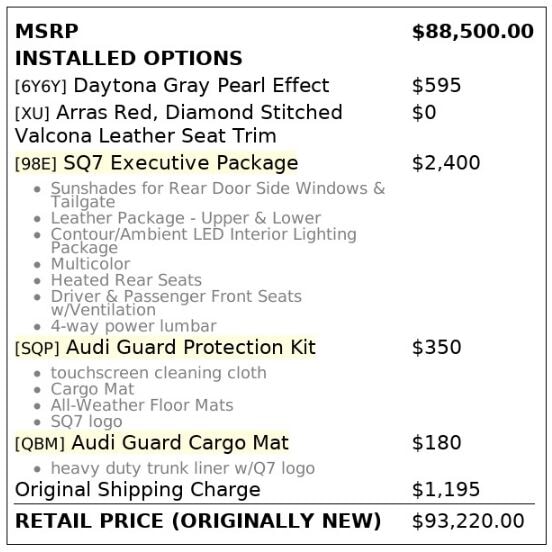Select the Heated Rear Seats bullet
Viewport: 552px width, 552px height.
pyautogui.click(x=126, y=280)
